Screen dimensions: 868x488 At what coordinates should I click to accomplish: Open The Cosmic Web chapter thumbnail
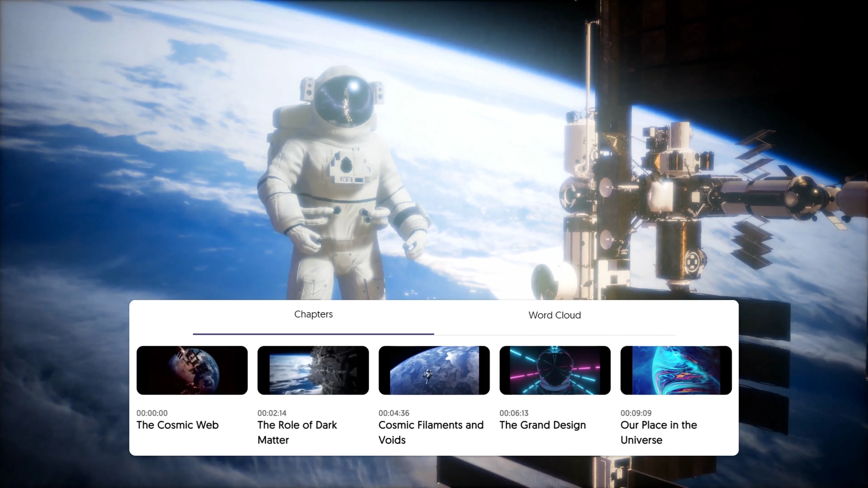[192, 370]
